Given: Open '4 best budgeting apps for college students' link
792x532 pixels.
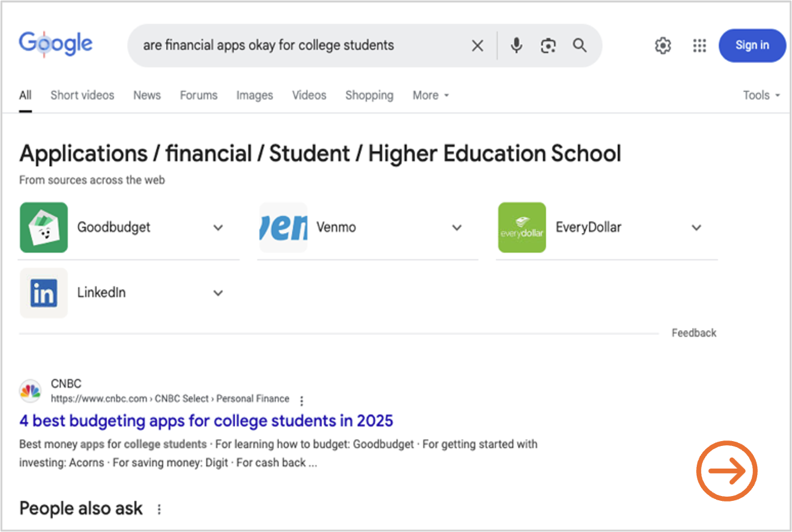Looking at the screenshot, I should click(x=206, y=420).
